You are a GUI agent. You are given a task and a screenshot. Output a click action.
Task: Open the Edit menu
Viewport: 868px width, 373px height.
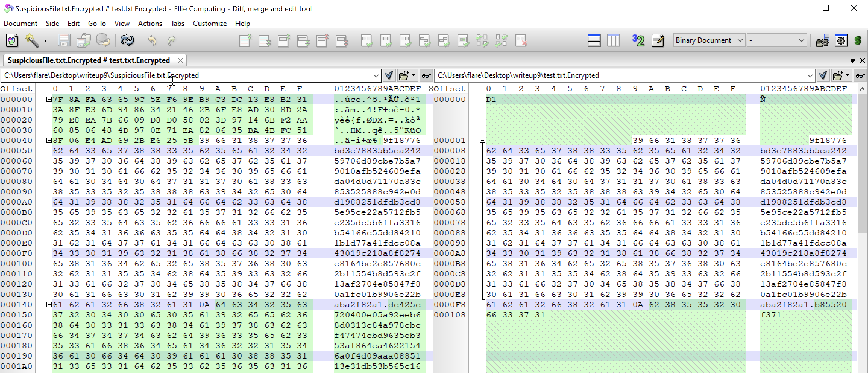coord(73,23)
